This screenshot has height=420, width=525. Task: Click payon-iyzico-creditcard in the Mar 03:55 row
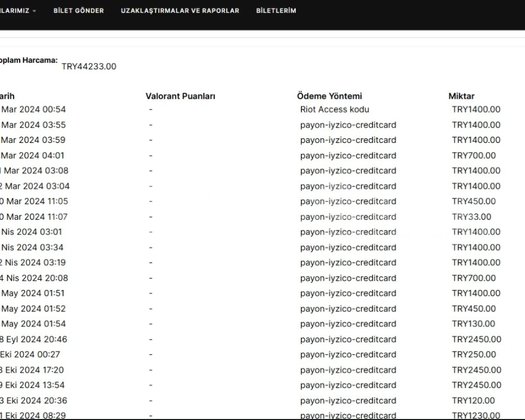pyautogui.click(x=348, y=125)
